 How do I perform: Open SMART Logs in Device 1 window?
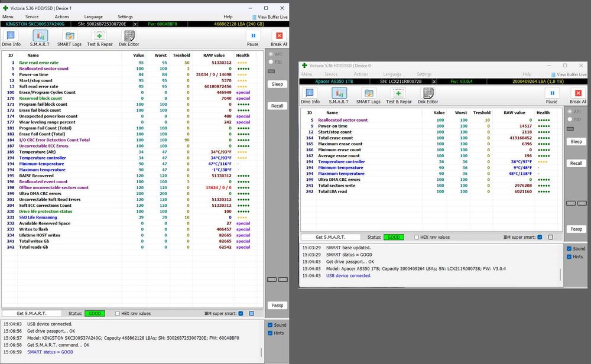click(69, 38)
